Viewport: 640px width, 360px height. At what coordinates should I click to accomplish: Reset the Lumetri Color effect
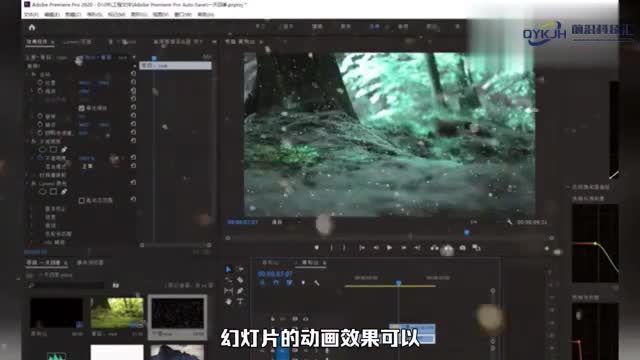click(x=133, y=183)
